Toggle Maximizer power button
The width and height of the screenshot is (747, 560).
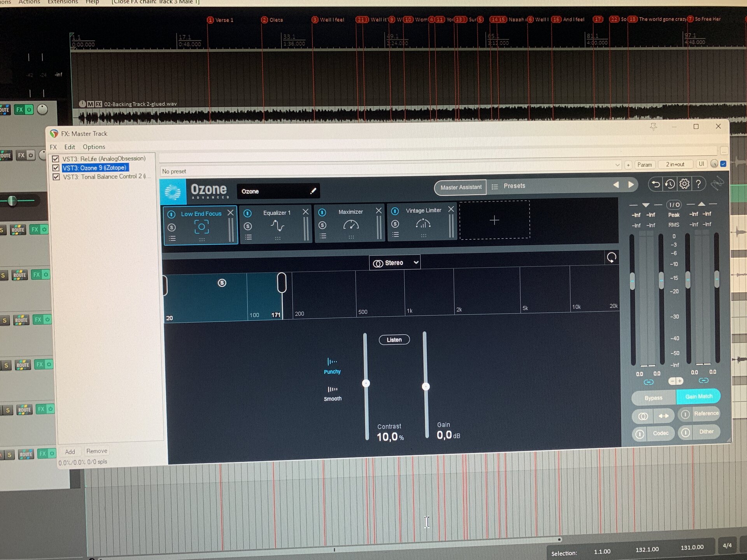click(x=322, y=212)
